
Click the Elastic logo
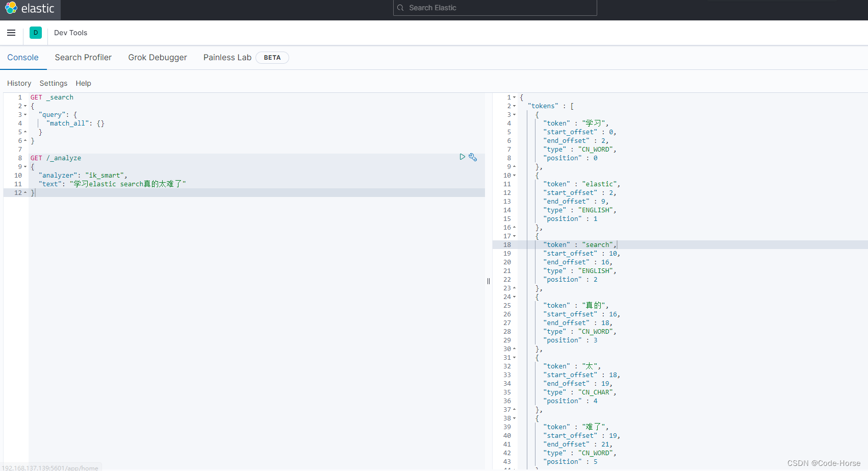pos(30,9)
